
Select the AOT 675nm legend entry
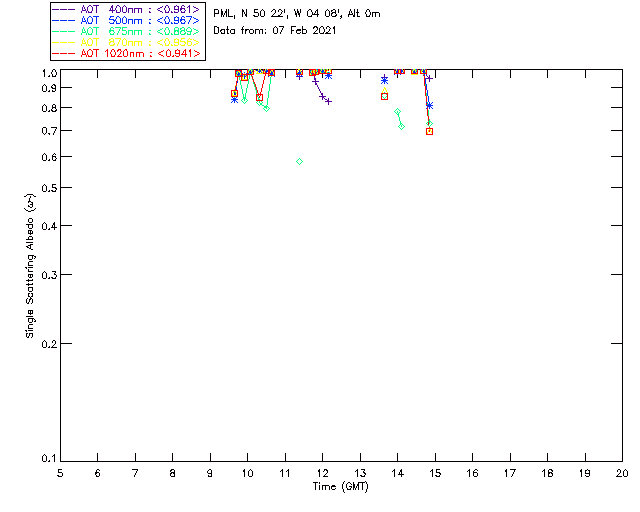tap(126, 31)
